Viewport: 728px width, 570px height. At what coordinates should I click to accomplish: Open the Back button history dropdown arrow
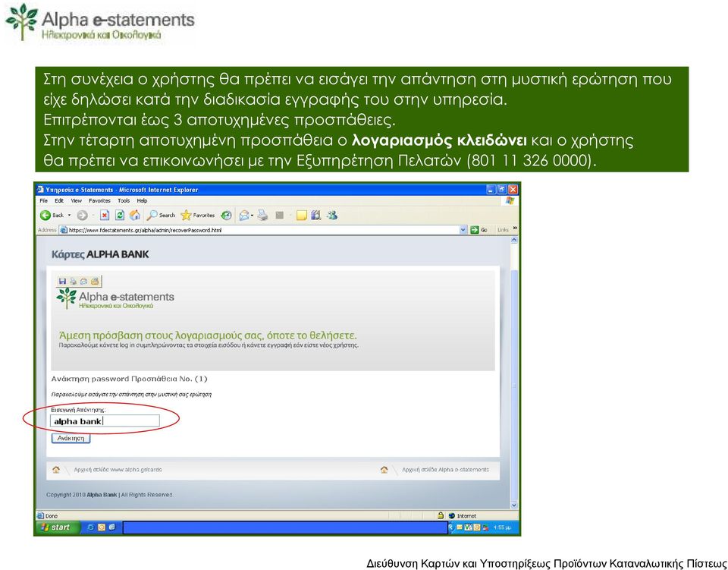click(70, 215)
